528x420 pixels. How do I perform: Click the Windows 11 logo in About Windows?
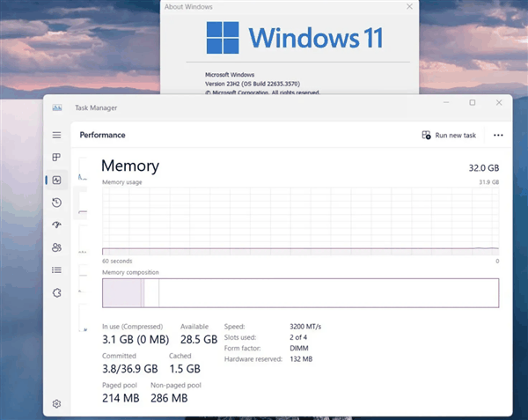(295, 38)
